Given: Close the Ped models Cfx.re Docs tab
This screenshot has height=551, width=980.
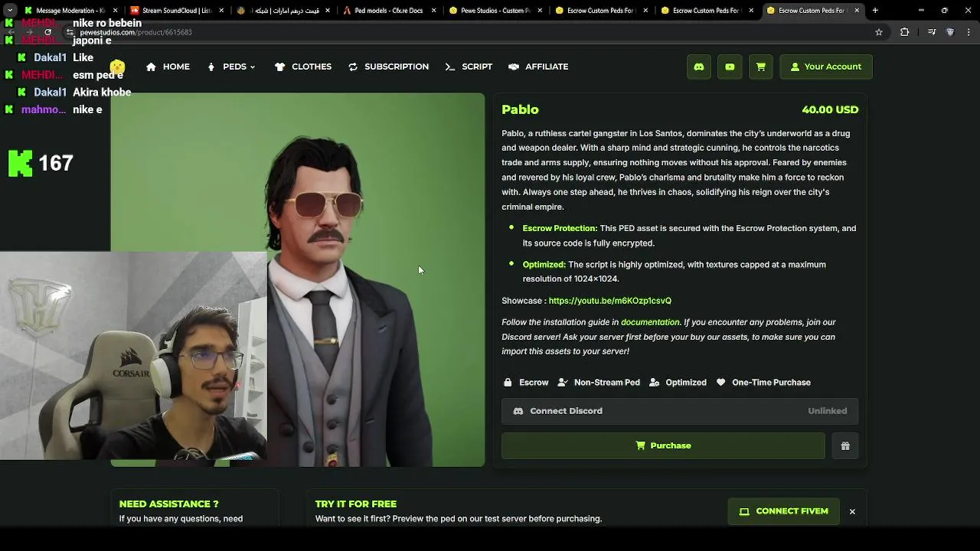Looking at the screenshot, I should (x=433, y=11).
